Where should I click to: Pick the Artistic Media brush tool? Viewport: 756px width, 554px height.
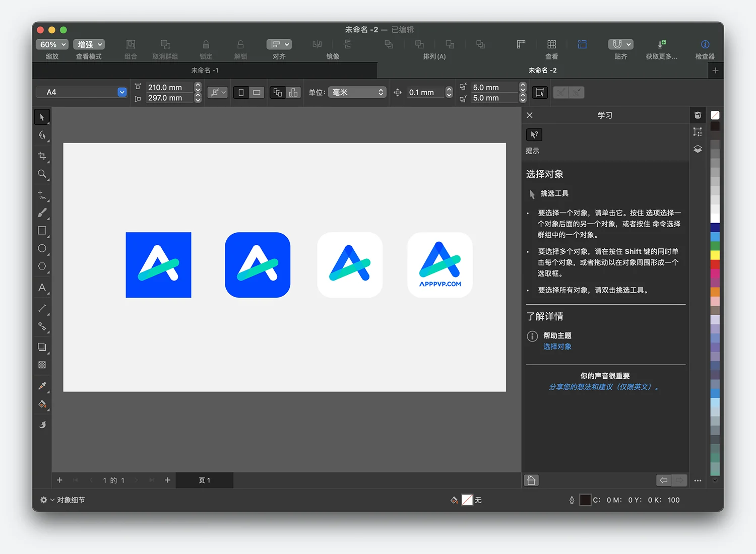tap(42, 213)
